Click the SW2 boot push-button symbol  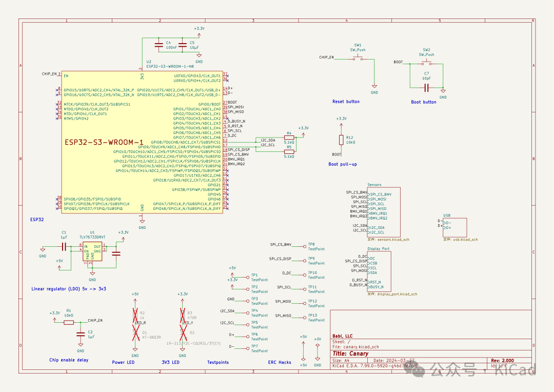[x=426, y=63]
